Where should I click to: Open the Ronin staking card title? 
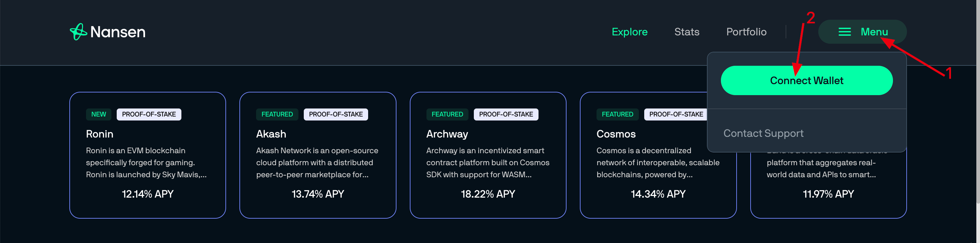click(100, 134)
